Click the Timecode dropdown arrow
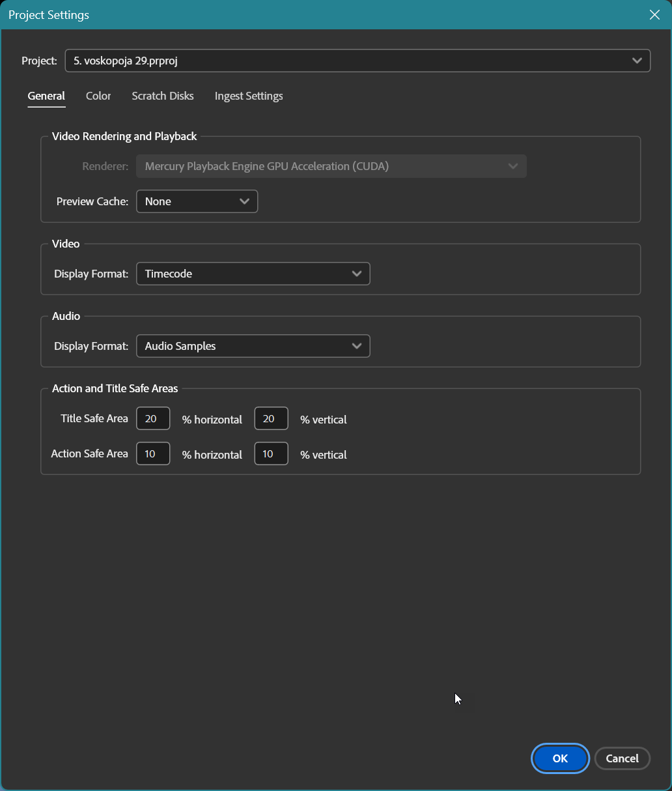 pos(357,274)
